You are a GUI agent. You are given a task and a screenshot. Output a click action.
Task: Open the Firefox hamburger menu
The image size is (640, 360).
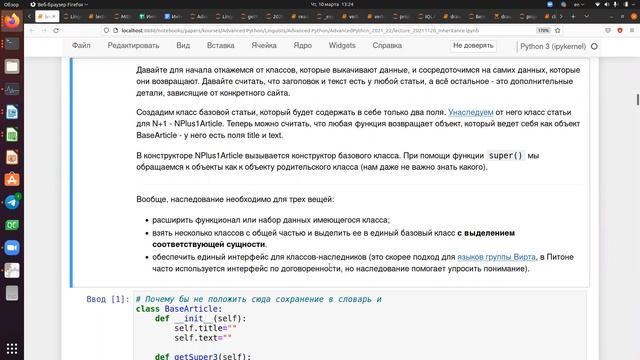(632, 31)
